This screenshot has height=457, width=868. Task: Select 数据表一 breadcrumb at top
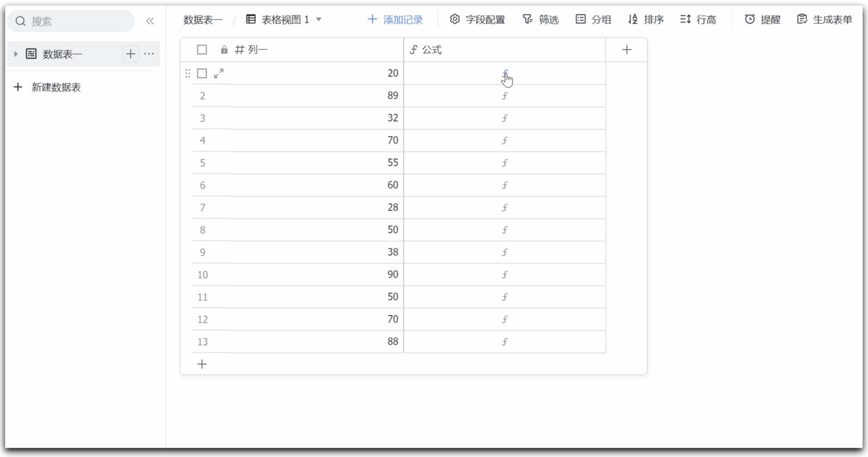[x=202, y=19]
